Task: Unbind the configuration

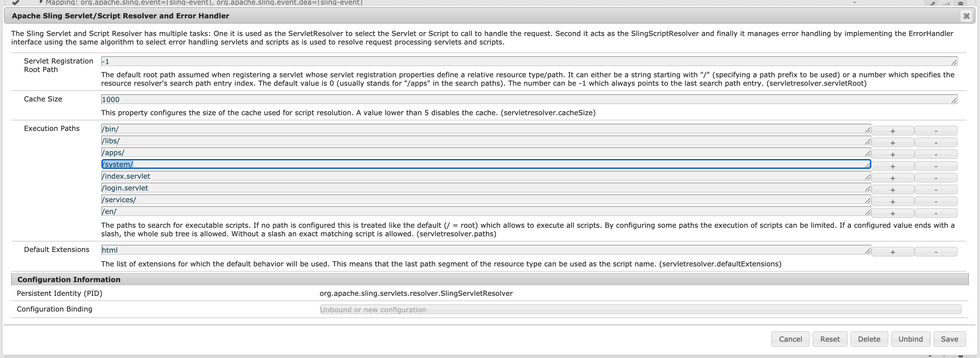Action: pos(910,339)
